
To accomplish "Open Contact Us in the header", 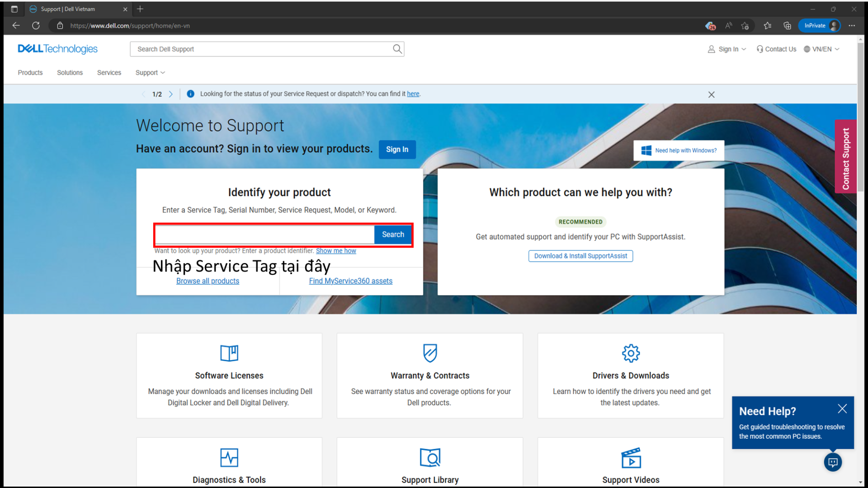I will click(x=776, y=49).
